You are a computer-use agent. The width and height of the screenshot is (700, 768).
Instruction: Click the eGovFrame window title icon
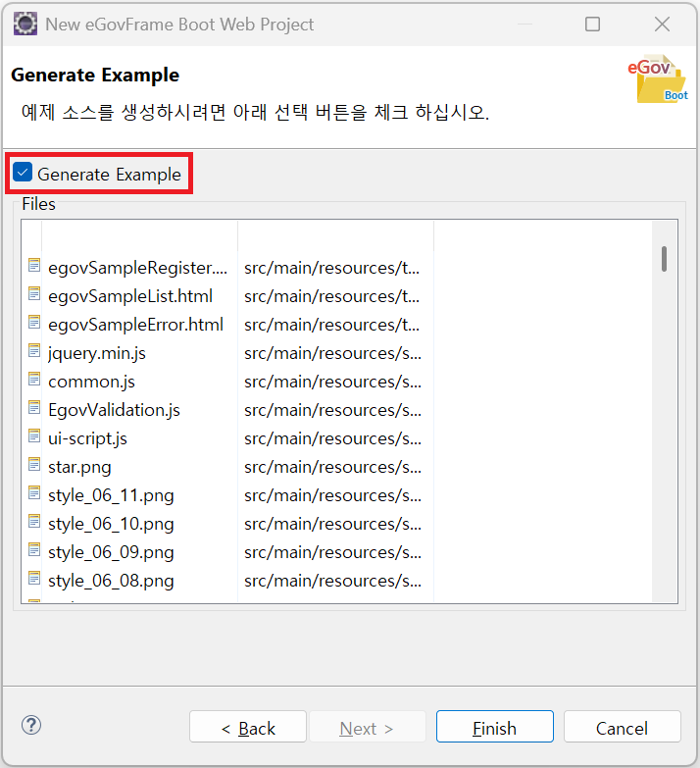coord(25,24)
